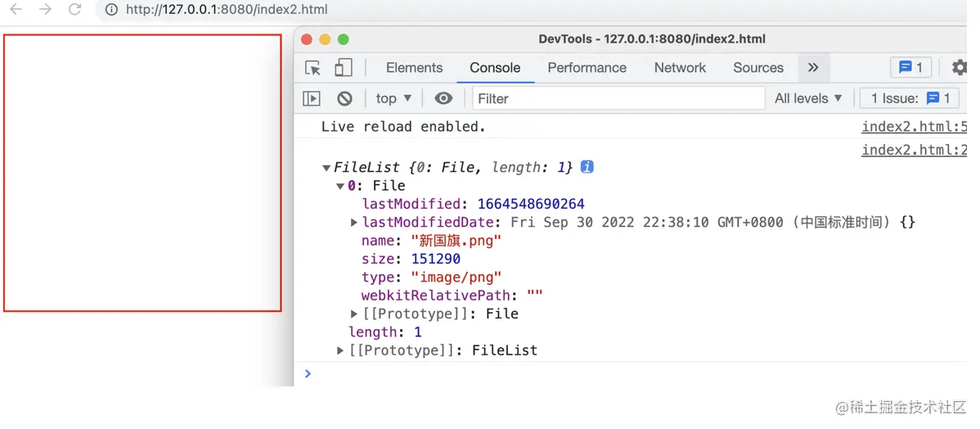Create a live expression eye
980x429 pixels.
(443, 98)
